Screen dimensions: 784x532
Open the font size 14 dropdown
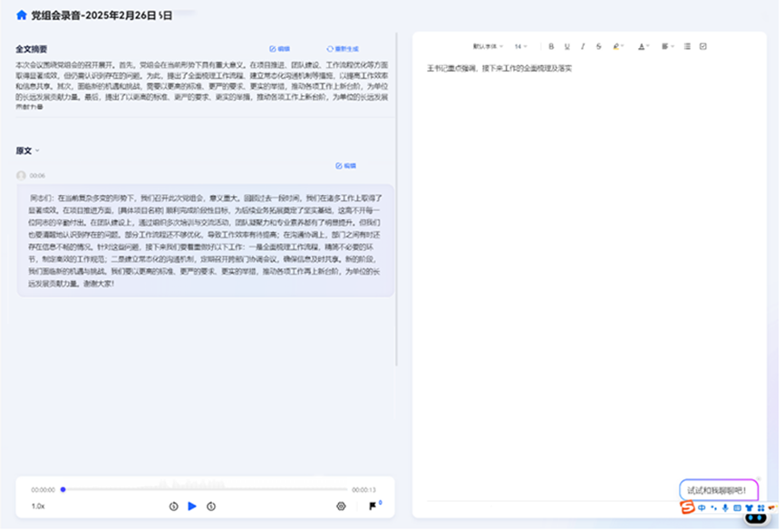520,47
